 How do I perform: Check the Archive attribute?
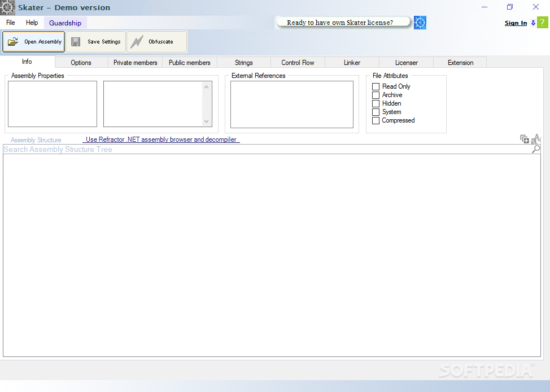pyautogui.click(x=376, y=95)
